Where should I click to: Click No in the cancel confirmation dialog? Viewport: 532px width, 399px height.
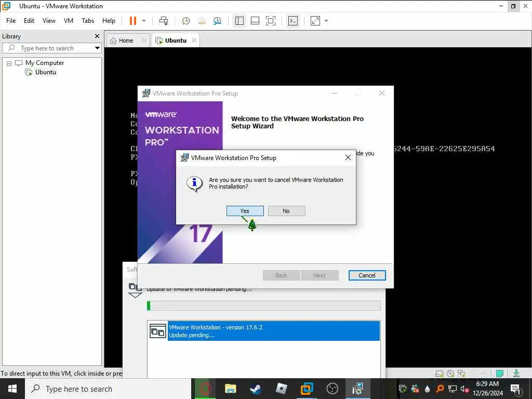pos(286,211)
